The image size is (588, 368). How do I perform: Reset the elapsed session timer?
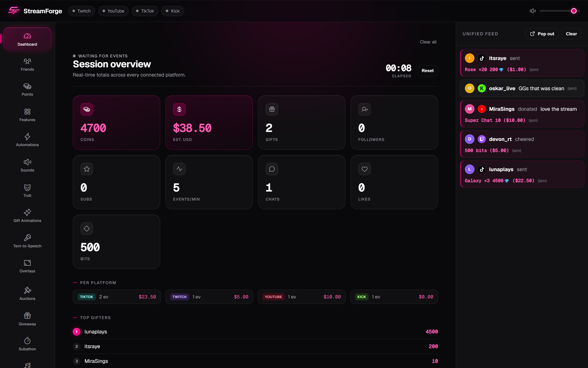coord(427,71)
